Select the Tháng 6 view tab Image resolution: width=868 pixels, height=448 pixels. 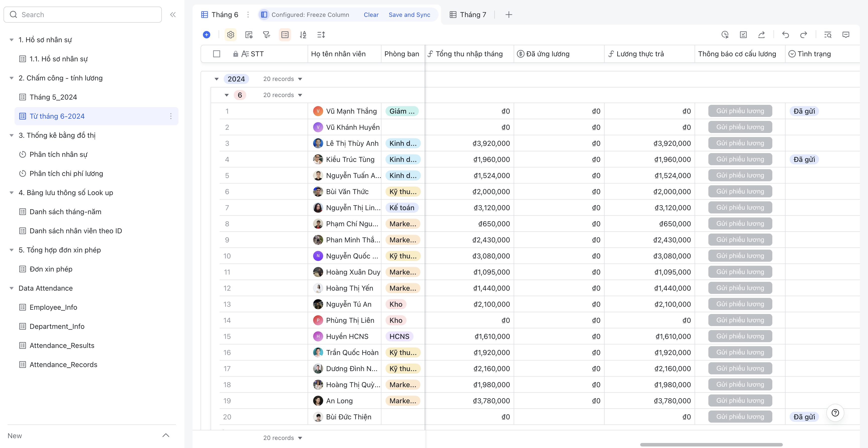tap(220, 15)
